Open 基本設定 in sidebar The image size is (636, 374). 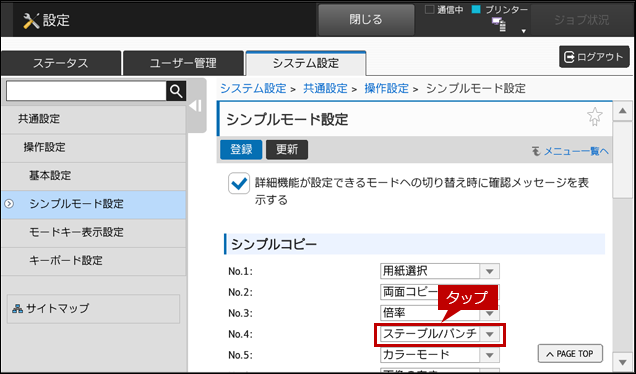94,176
